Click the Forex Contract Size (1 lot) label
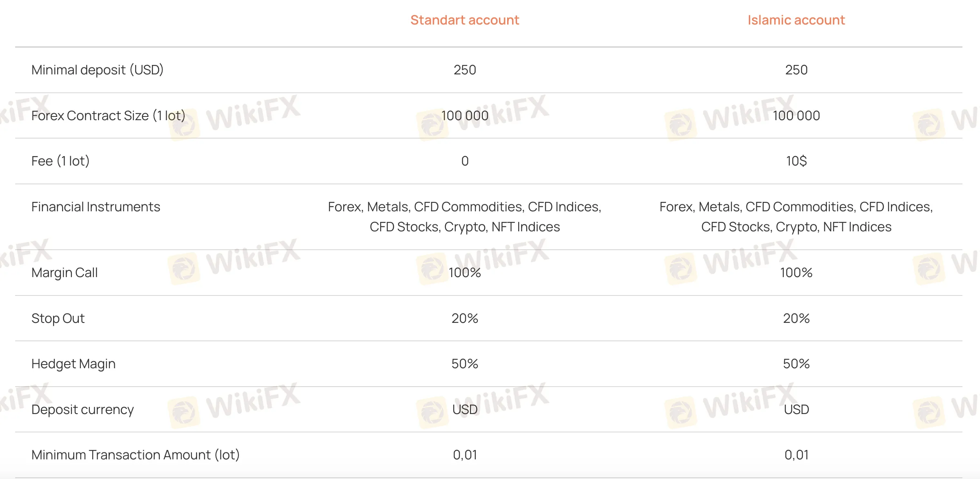The image size is (980, 479). pos(108,116)
